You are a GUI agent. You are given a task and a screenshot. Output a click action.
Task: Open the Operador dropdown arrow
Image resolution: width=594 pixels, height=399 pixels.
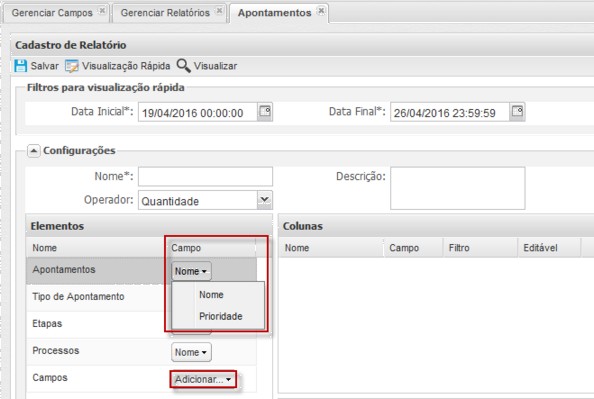(264, 200)
